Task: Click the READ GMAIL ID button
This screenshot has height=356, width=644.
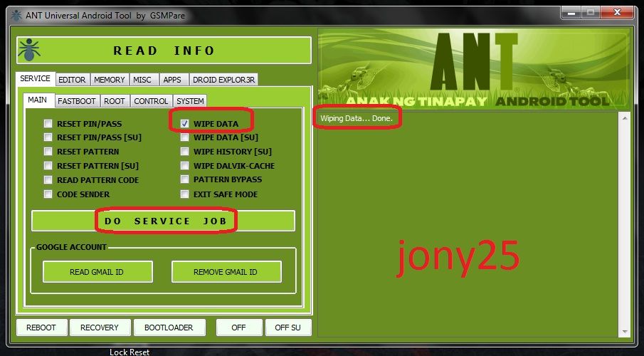Action: 97,271
